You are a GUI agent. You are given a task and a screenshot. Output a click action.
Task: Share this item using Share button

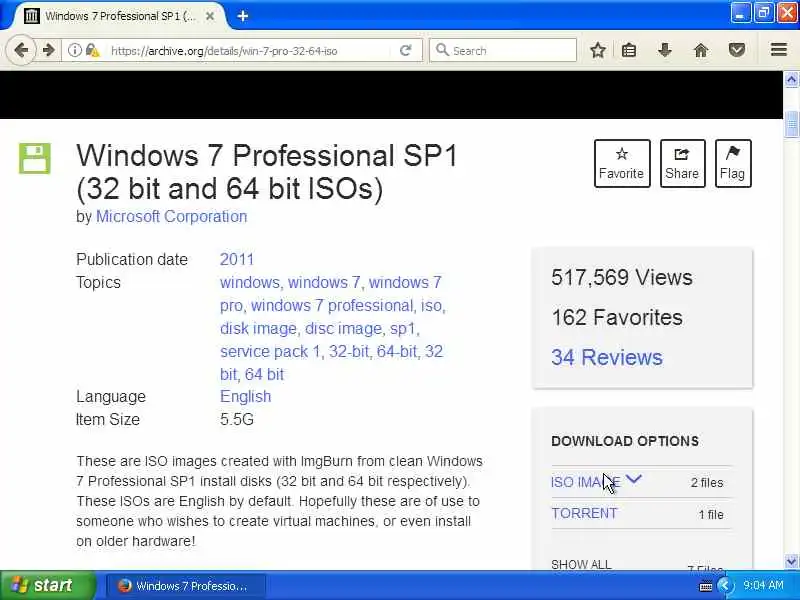pos(682,163)
